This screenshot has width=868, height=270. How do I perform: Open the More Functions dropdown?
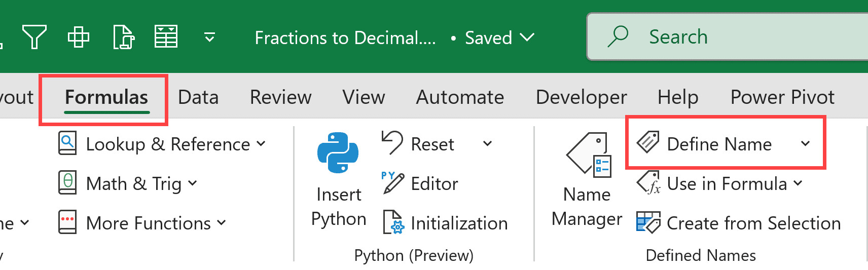(x=222, y=223)
